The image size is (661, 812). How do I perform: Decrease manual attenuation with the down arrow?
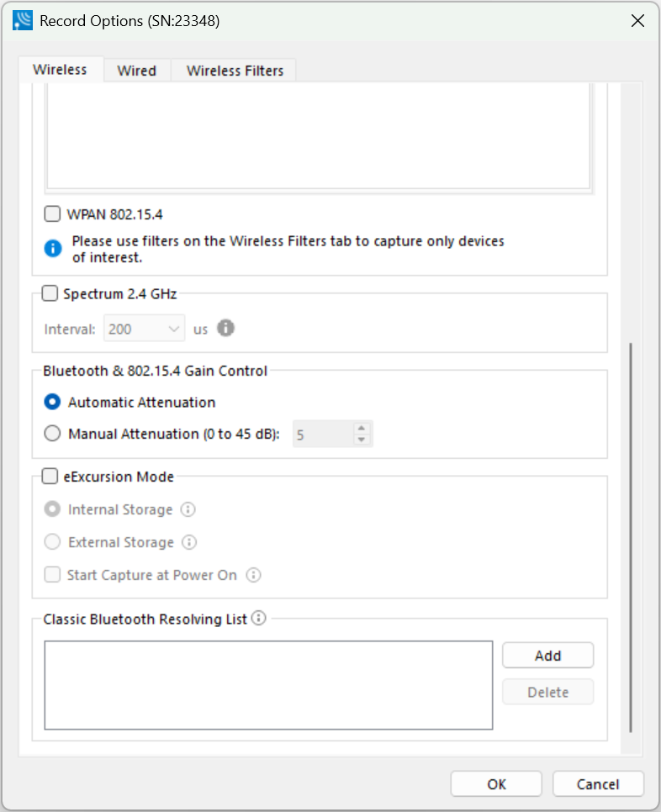362,440
